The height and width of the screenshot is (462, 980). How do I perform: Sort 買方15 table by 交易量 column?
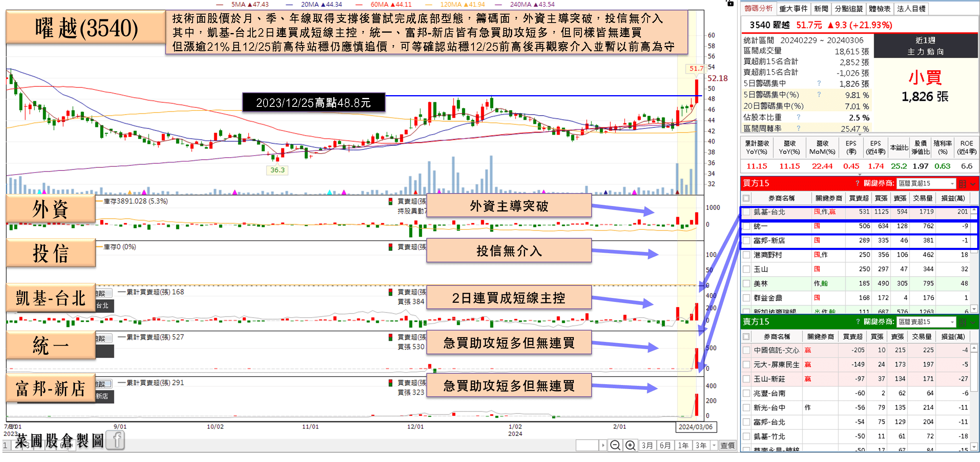[x=923, y=198]
